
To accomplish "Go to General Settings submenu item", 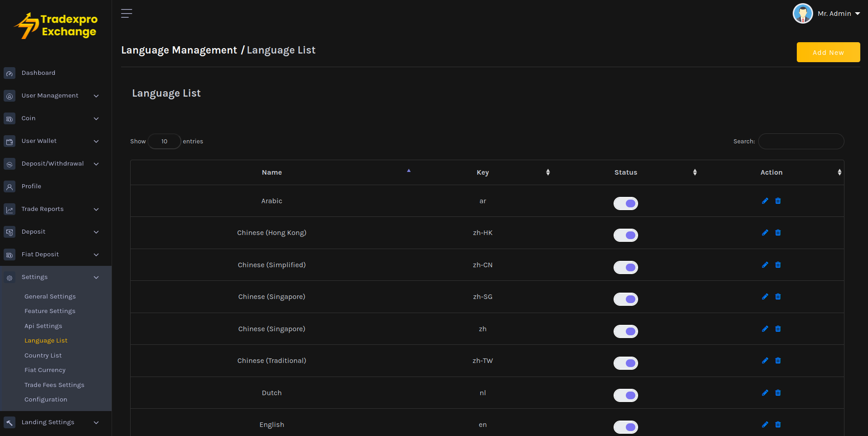I will [x=50, y=297].
